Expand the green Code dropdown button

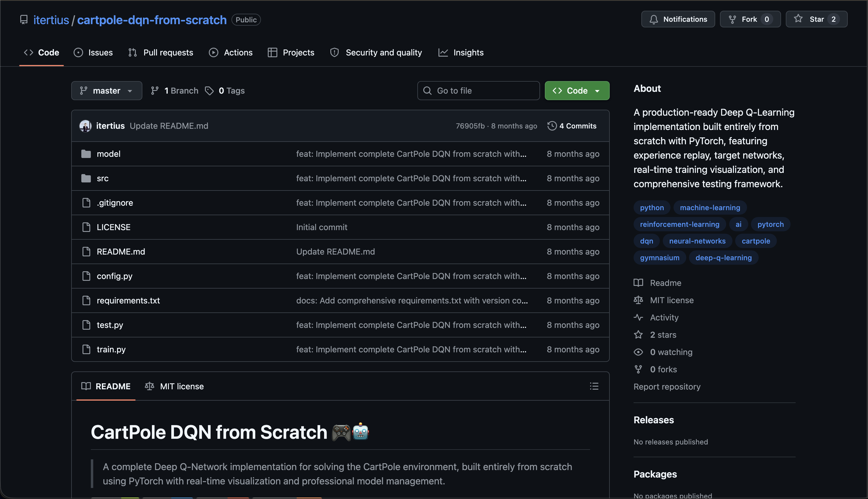pos(577,91)
